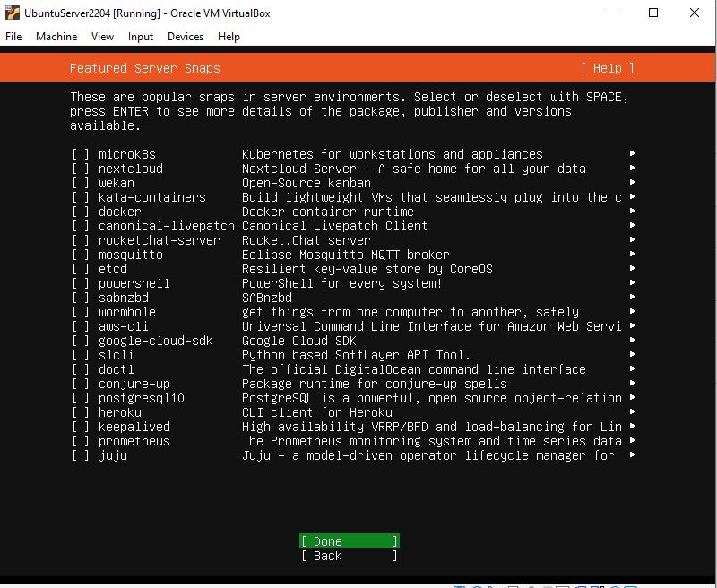
Task: Tick the prometheus checkbox
Action: pos(81,441)
